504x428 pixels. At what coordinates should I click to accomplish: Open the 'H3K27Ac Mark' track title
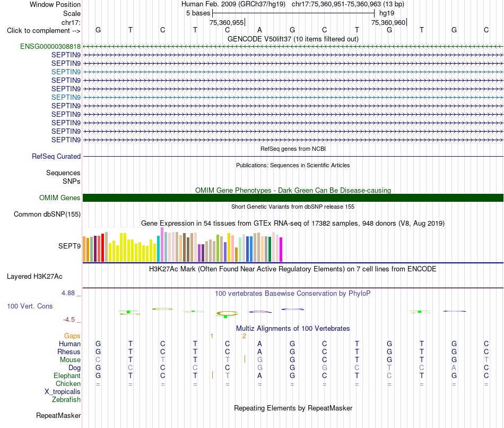tap(293, 269)
